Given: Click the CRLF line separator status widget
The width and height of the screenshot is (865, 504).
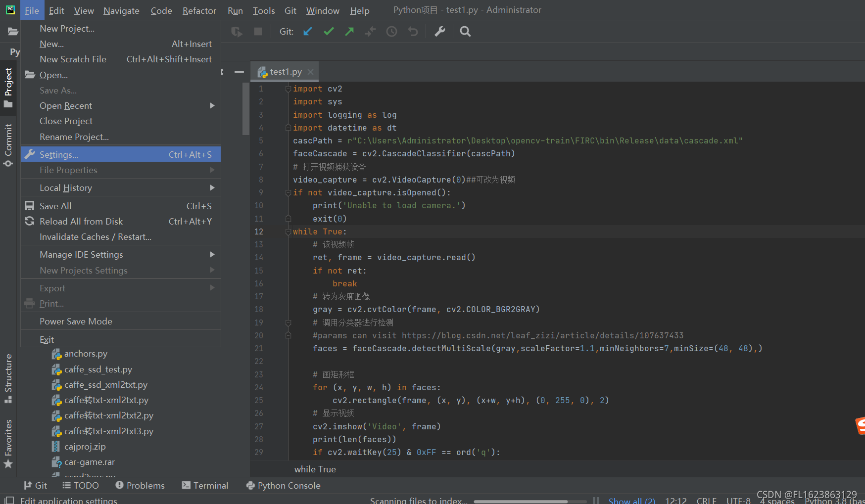Looking at the screenshot, I should click(707, 501).
